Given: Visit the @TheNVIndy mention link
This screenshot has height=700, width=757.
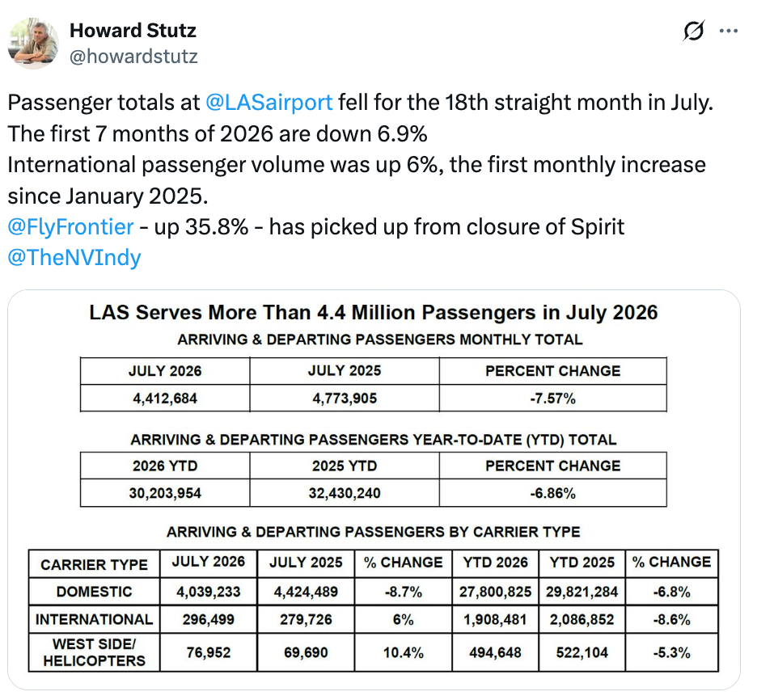Looking at the screenshot, I should (74, 258).
